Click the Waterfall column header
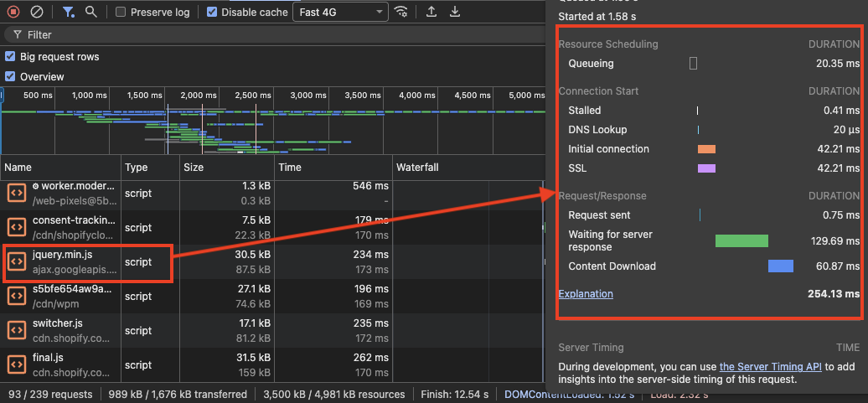The width and height of the screenshot is (868, 403). [x=417, y=168]
